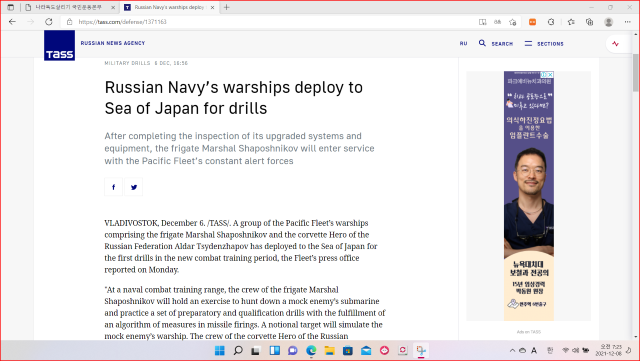Click the dental clinic banner ad
Viewport: 640px width, 361px height.
(529, 196)
